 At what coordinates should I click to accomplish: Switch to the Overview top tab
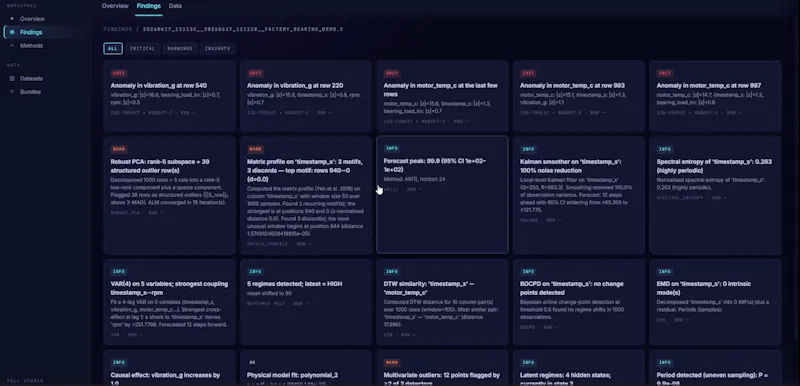(x=115, y=6)
